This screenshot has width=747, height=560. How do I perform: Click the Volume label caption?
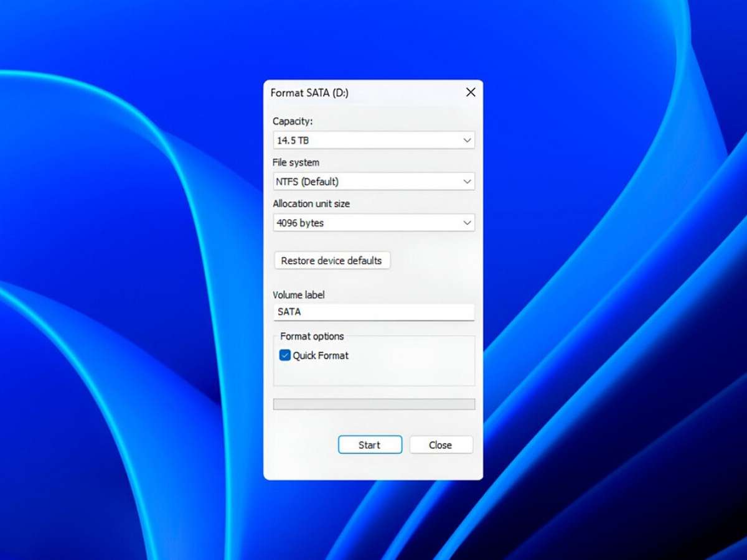tap(299, 295)
